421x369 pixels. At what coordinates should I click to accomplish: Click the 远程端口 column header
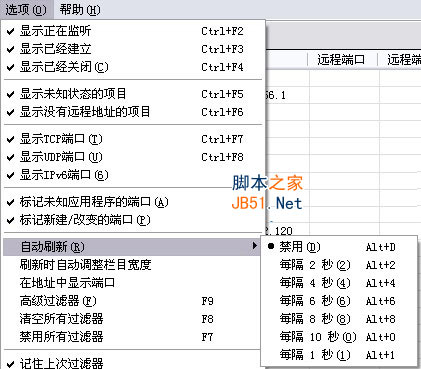click(342, 60)
